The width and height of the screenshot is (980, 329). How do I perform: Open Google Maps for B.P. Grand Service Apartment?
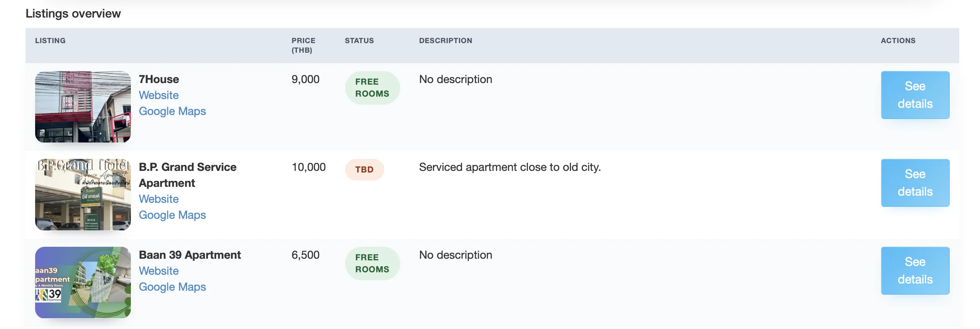point(172,215)
